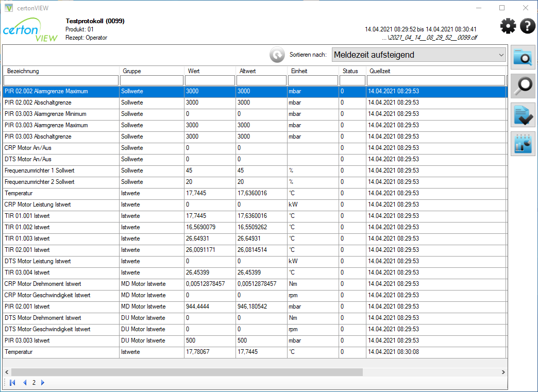Open the statistics chart icon in the sidebar
Viewport: 538px width, 392px height.
(x=523, y=143)
